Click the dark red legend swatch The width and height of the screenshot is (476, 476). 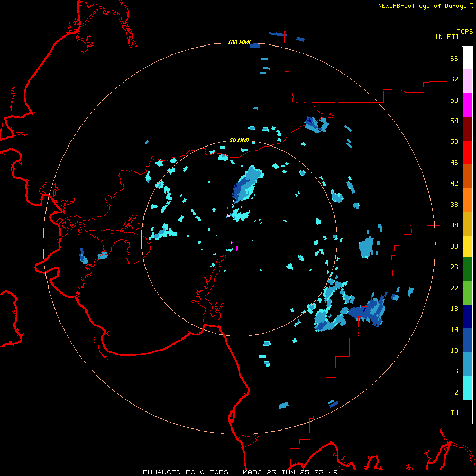[x=467, y=129]
